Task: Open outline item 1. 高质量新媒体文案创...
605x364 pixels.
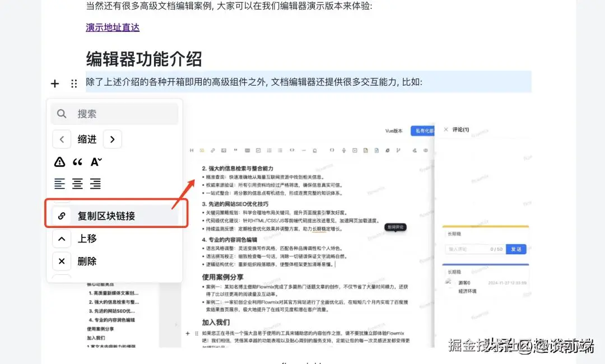Action: tap(114, 293)
